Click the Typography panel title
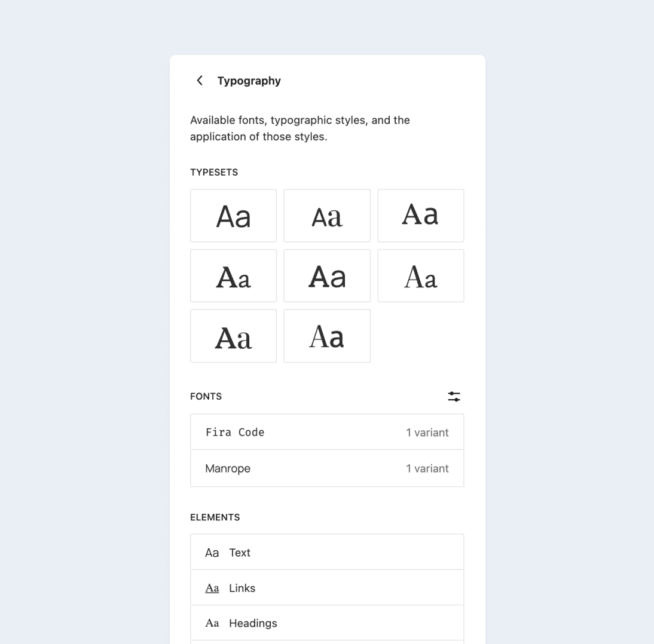The height and width of the screenshot is (644, 654). tap(249, 81)
